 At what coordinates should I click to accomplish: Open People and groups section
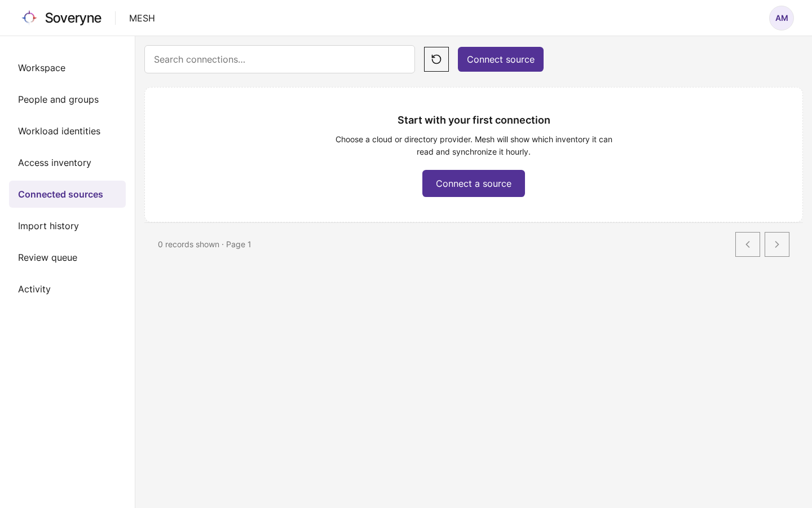[x=67, y=99]
